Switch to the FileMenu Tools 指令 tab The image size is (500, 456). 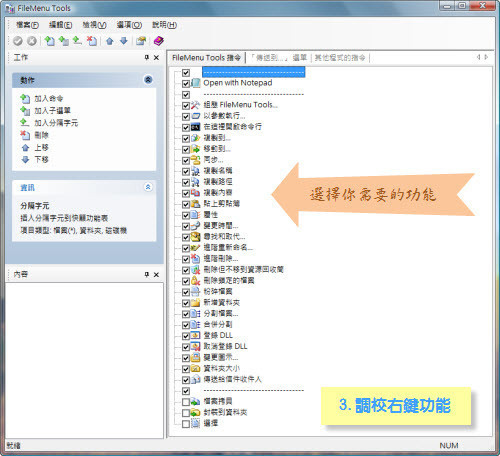tap(206, 58)
